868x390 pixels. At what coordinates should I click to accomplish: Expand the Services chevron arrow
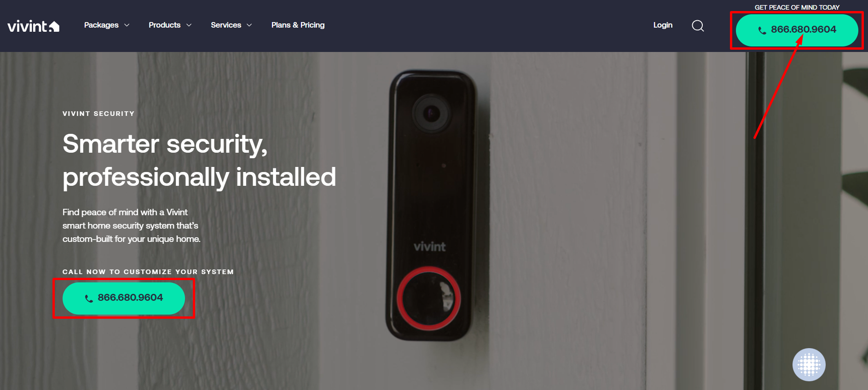[x=249, y=25]
